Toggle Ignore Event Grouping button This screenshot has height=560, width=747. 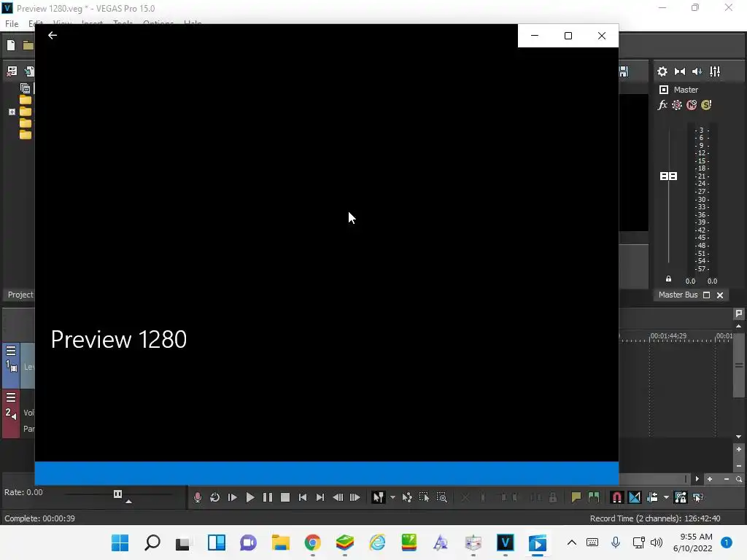tap(698, 497)
